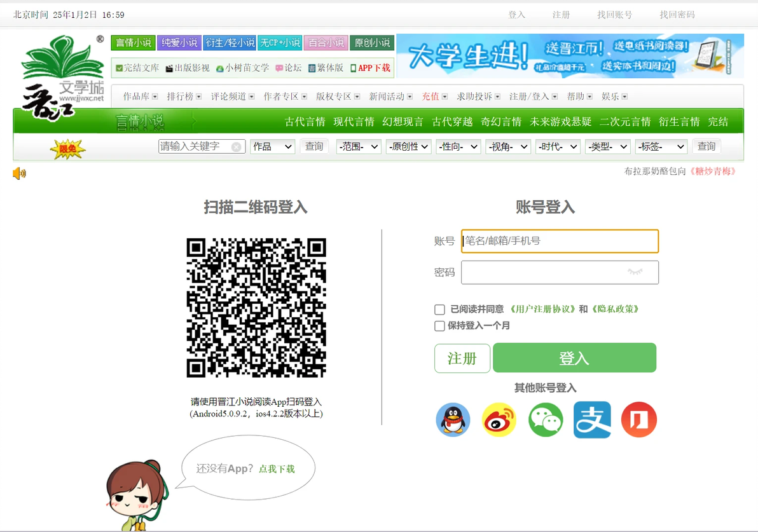Expand the -类型- dropdown

[608, 146]
